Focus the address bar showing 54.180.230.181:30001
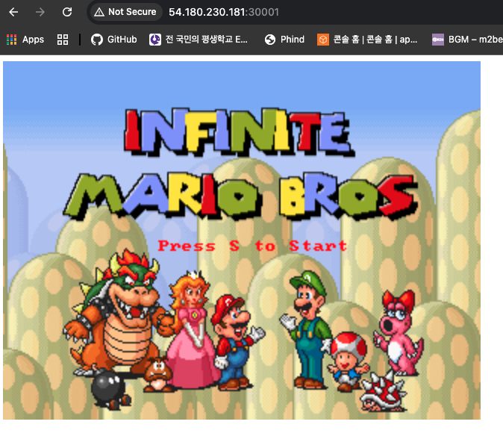 224,12
